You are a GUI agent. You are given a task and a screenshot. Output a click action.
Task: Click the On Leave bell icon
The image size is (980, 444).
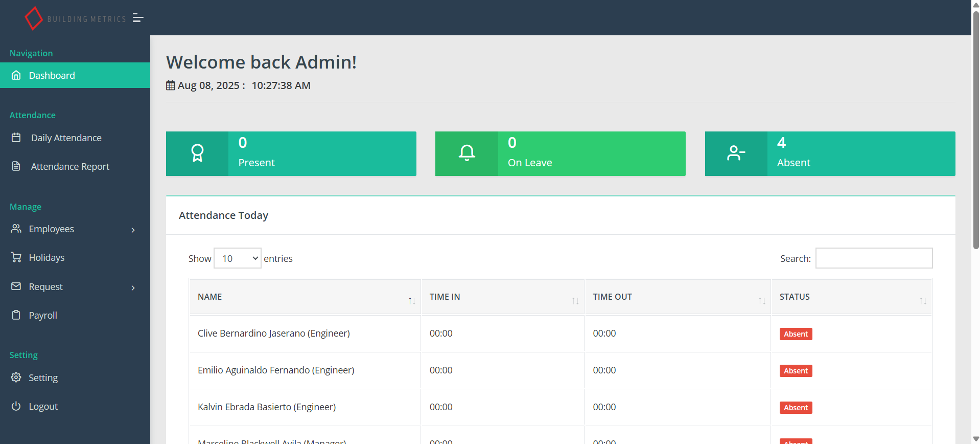coord(466,153)
